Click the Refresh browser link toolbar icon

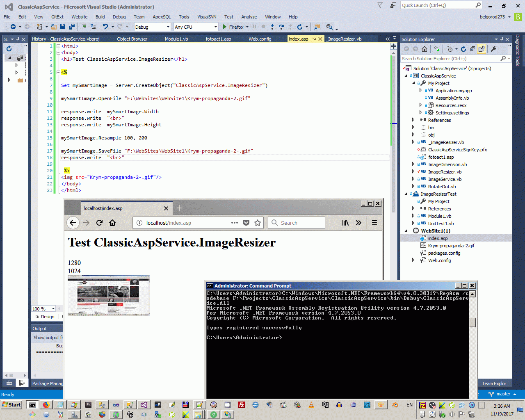click(x=300, y=27)
